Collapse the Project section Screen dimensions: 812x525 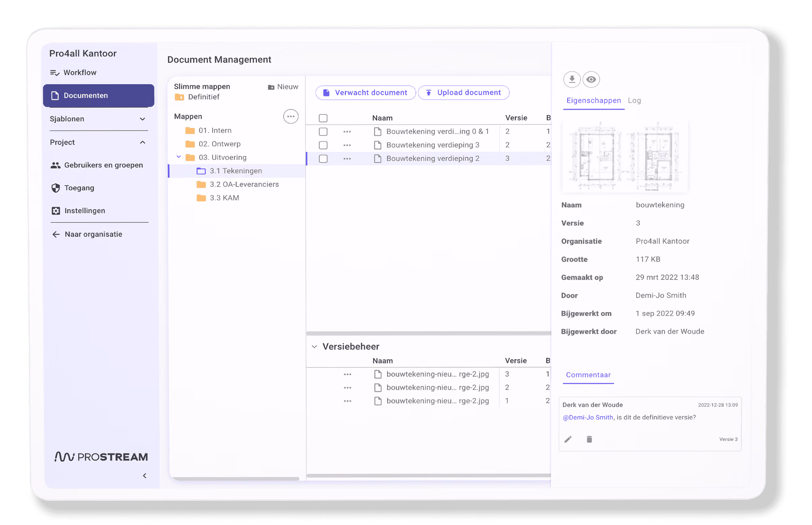coord(98,142)
